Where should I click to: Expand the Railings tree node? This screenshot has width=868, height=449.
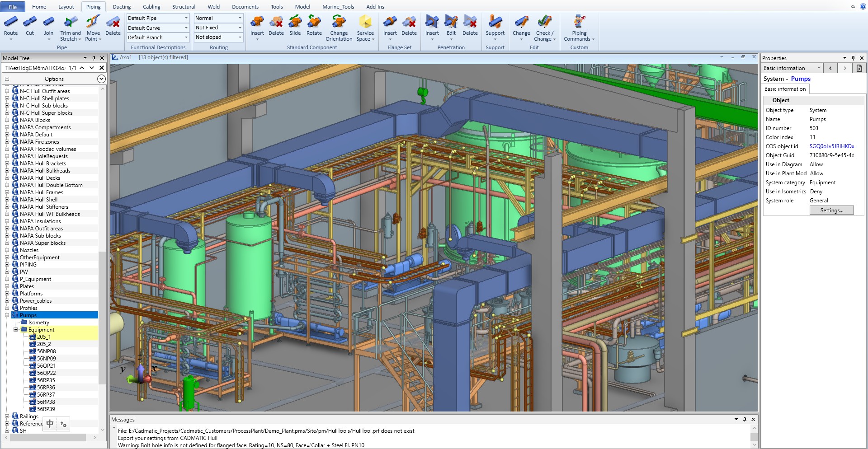(7, 416)
